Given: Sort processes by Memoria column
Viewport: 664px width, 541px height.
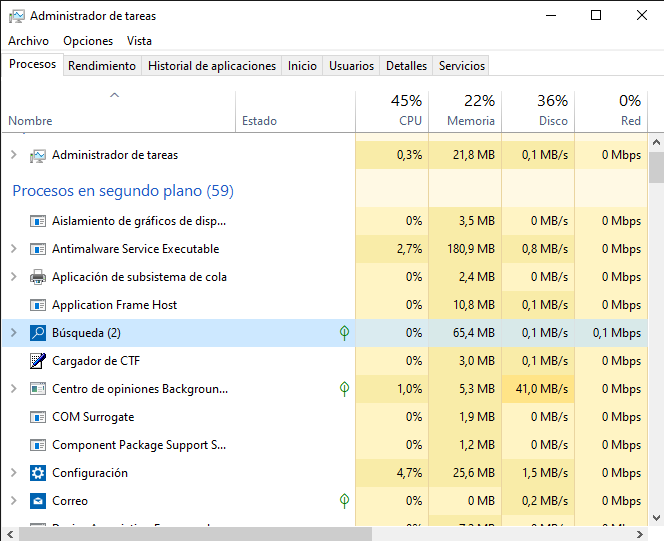Looking at the screenshot, I should [465, 112].
